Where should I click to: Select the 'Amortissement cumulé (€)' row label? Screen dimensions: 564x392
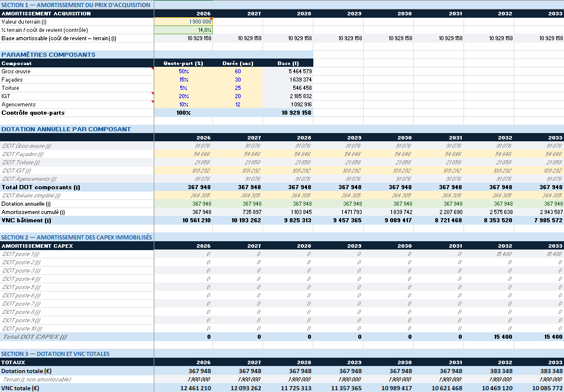point(33,212)
